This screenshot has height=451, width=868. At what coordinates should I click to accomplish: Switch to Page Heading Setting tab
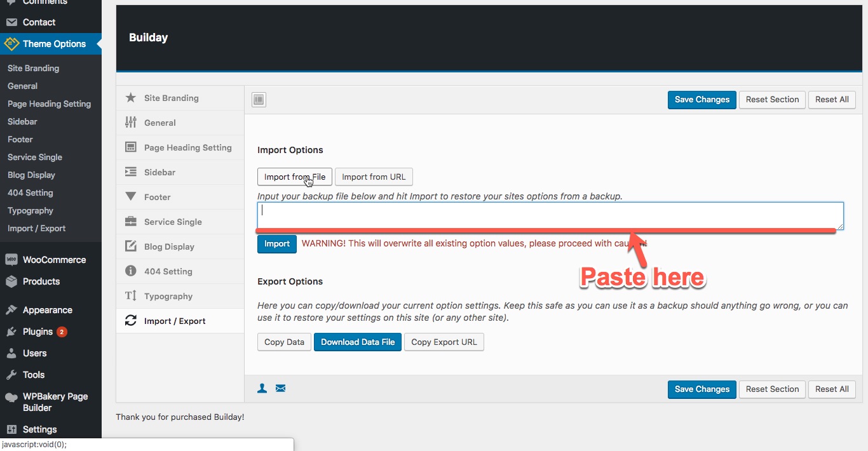180,147
